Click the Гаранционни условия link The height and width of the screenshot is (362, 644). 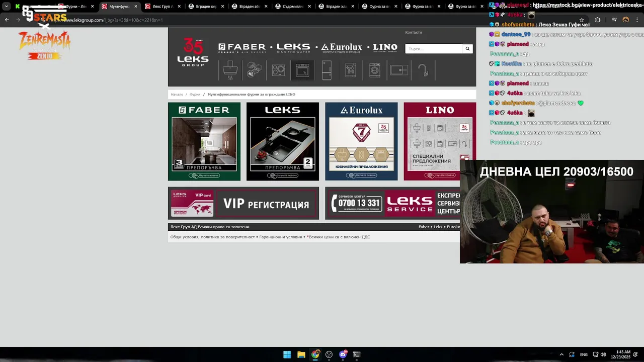pyautogui.click(x=281, y=237)
